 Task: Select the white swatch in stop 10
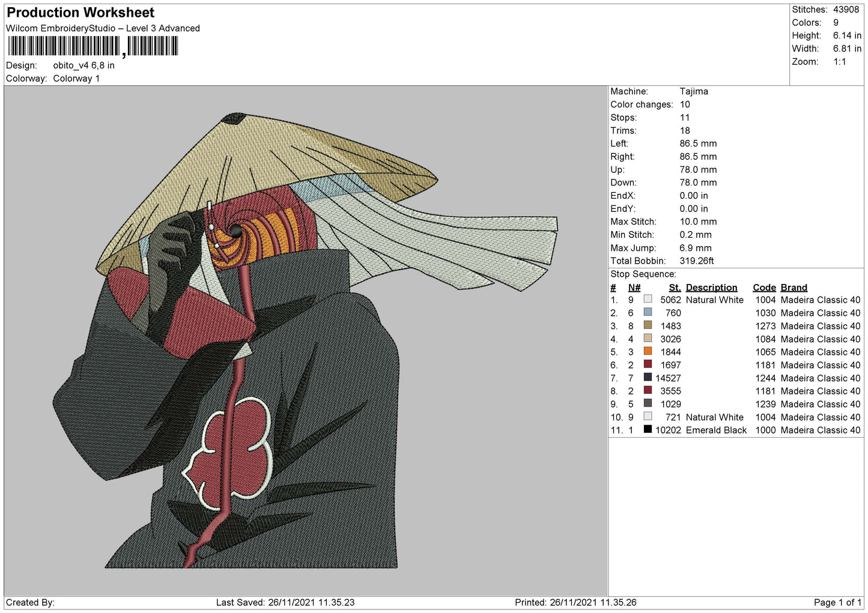pyautogui.click(x=648, y=417)
